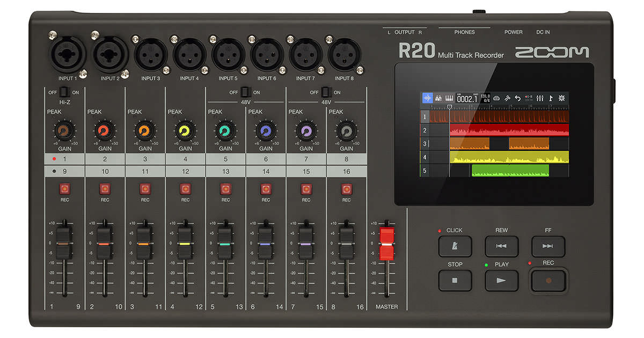Click the channel 5/13 fader with teal stripe
This screenshot has width=644, height=338.
tap(225, 244)
